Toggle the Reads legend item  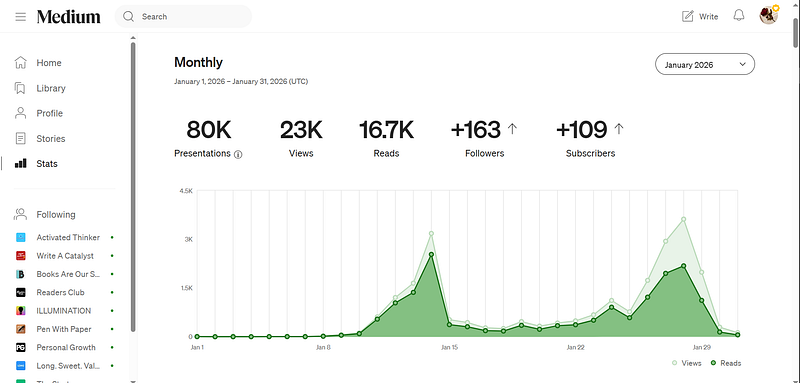click(726, 363)
